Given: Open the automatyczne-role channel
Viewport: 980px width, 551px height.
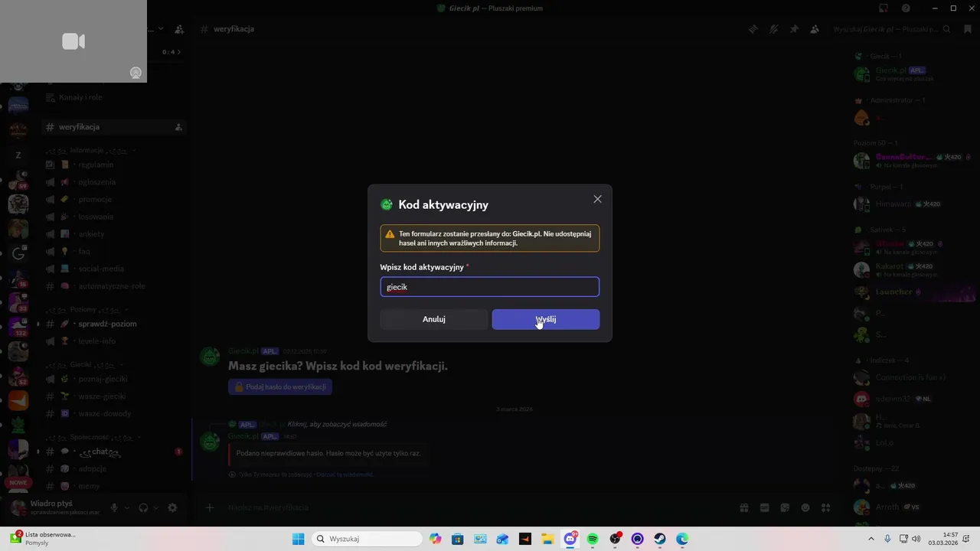Looking at the screenshot, I should (x=113, y=286).
